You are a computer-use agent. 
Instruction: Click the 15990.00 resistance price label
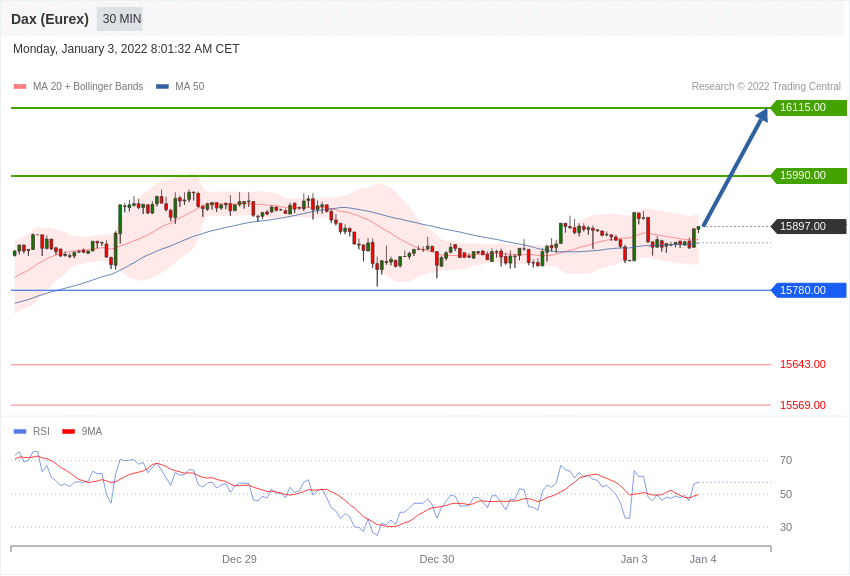coord(808,176)
